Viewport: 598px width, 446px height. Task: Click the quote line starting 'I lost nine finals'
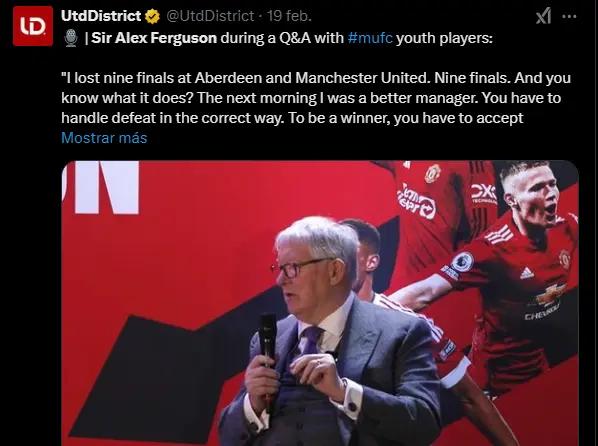pyautogui.click(x=316, y=78)
